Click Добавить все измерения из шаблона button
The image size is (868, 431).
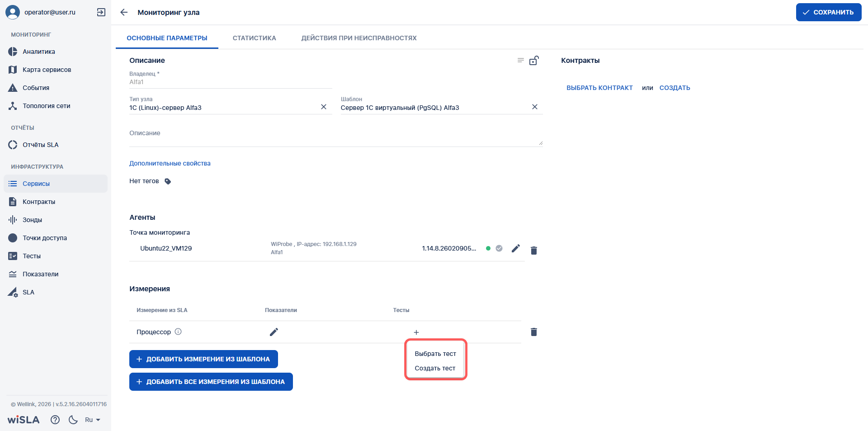(211, 382)
